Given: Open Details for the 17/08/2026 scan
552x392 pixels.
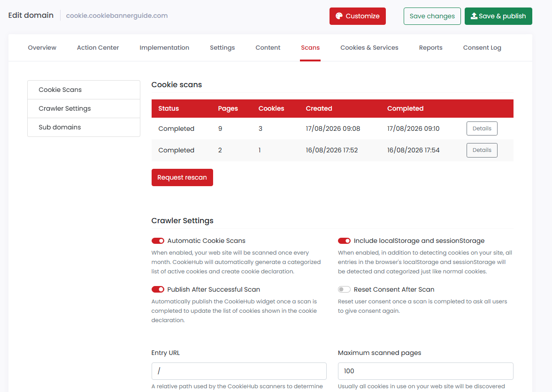Looking at the screenshot, I should tap(482, 128).
